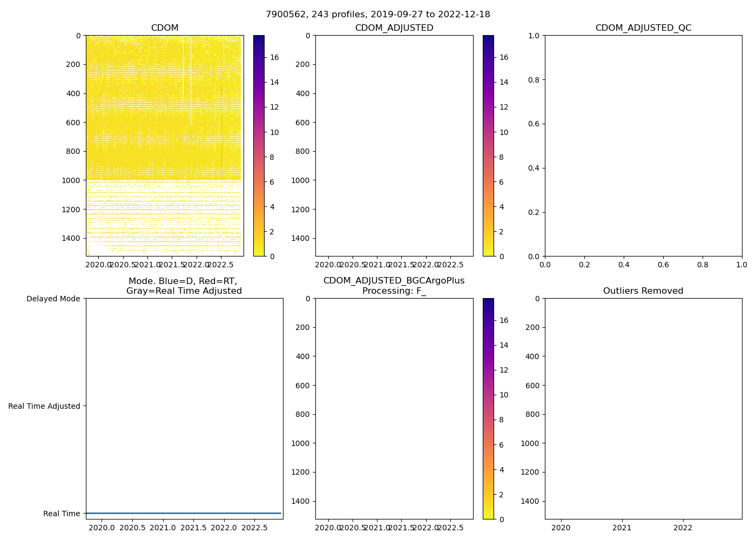Click the colorbar beside the CDOM_ADJUSTED plot

488,146
